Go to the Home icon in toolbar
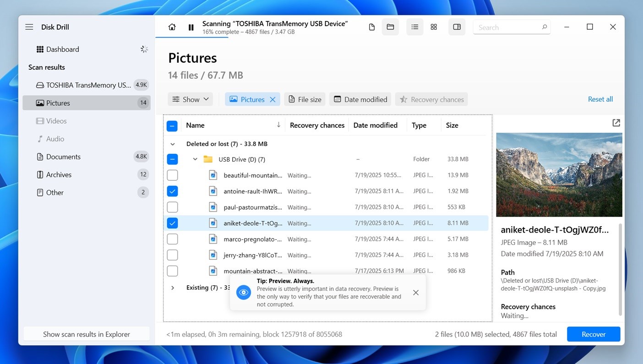This screenshot has height=364, width=643. (172, 27)
